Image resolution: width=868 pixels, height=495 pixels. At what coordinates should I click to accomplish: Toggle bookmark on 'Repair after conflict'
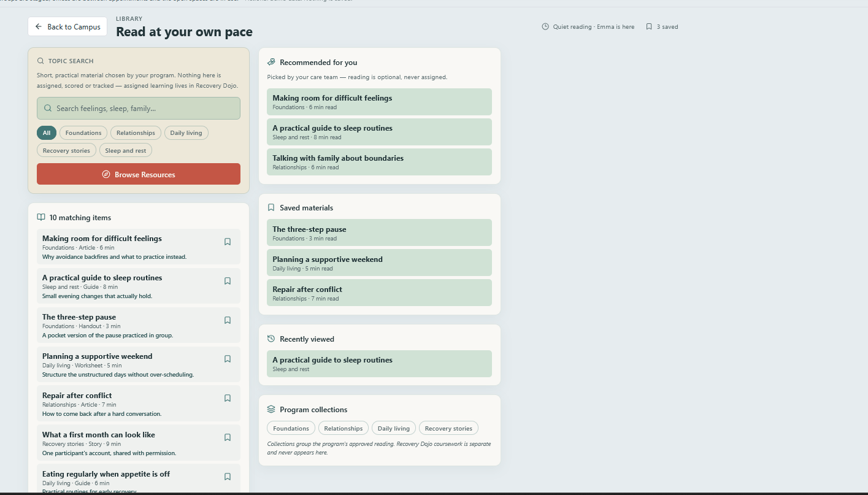coord(228,398)
